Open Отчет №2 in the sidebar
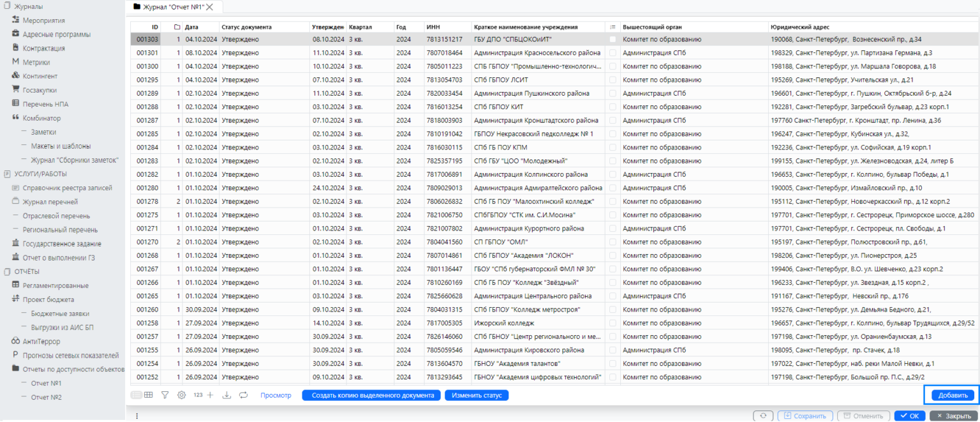The width and height of the screenshot is (980, 422). 46,397
